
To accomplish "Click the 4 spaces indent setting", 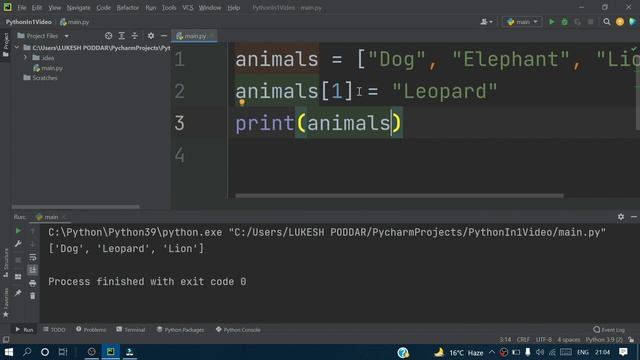I will click(569, 340).
